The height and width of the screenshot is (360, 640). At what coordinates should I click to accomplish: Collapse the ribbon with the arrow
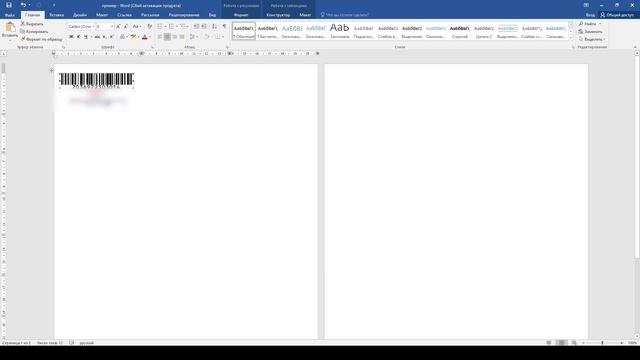(x=635, y=47)
